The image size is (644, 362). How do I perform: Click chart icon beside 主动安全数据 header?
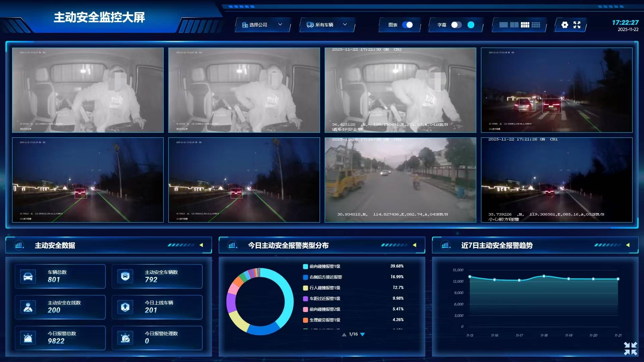point(19,245)
